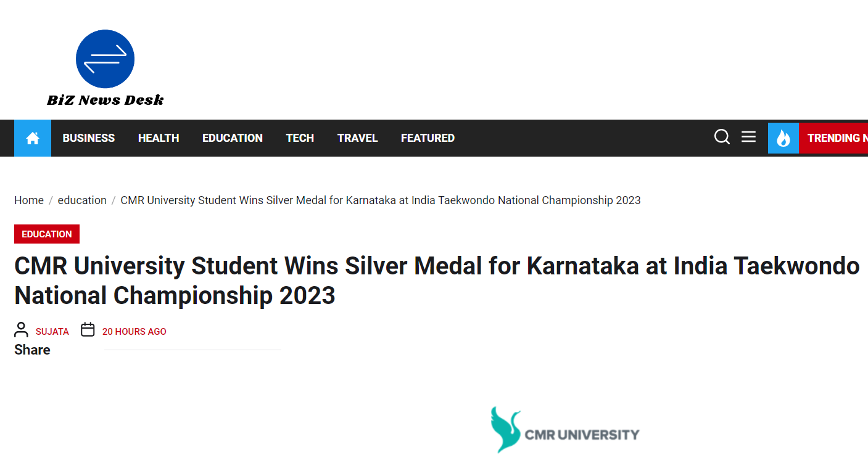Open the Business menu item
This screenshot has height=468, width=868.
point(89,138)
